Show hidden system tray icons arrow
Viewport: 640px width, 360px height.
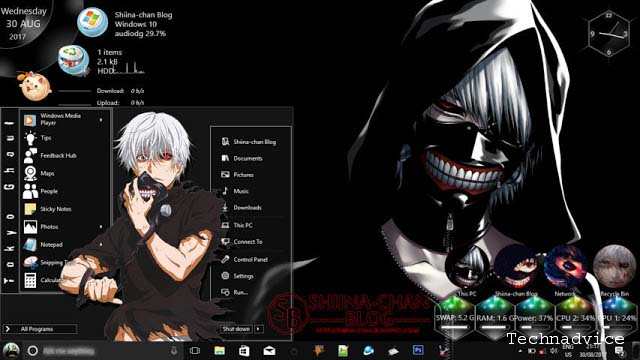[x=520, y=351]
